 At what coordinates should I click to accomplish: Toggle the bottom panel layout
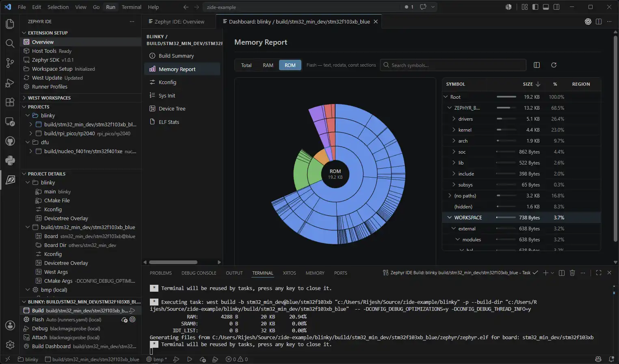tap(546, 7)
